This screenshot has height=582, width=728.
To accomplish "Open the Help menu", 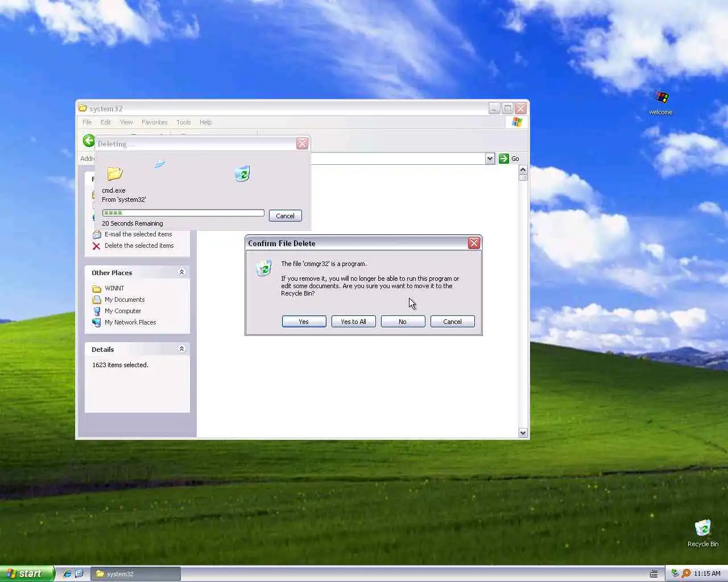I will (205, 122).
